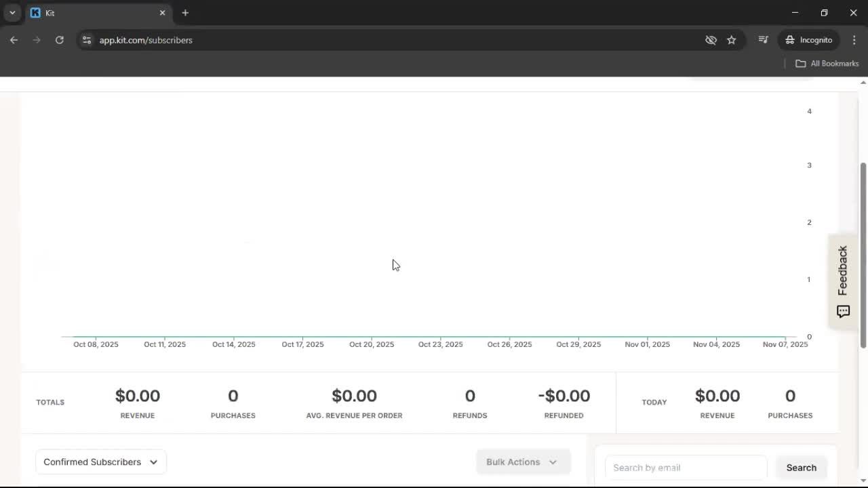Expand the Confirmed Subscribers dropdown
The height and width of the screenshot is (488, 868).
point(100,462)
